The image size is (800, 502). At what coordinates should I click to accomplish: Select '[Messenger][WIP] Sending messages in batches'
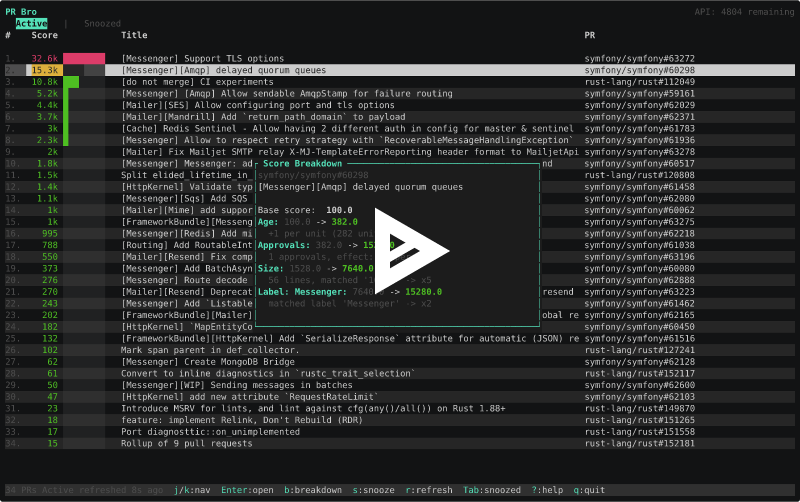400,385
